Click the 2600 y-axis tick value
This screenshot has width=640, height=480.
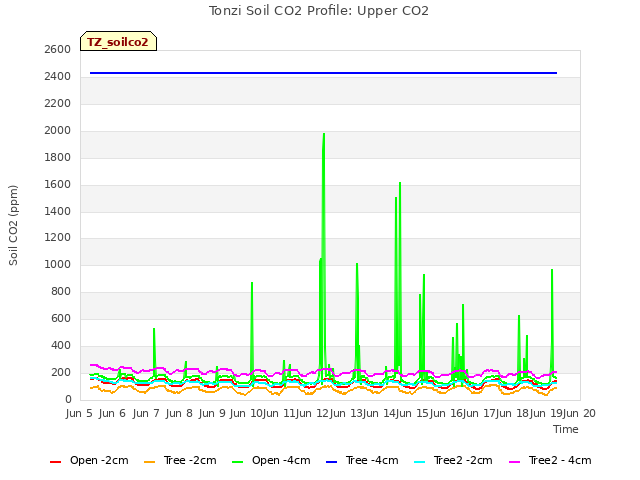click(x=58, y=49)
